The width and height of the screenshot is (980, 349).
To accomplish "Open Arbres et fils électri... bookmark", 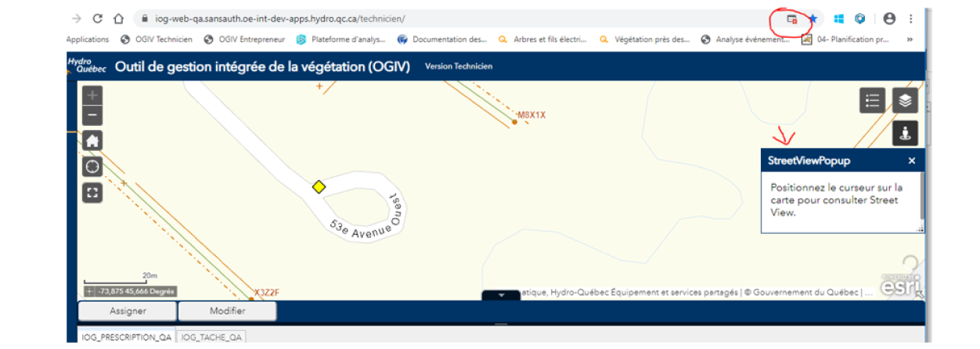I will [543, 39].
